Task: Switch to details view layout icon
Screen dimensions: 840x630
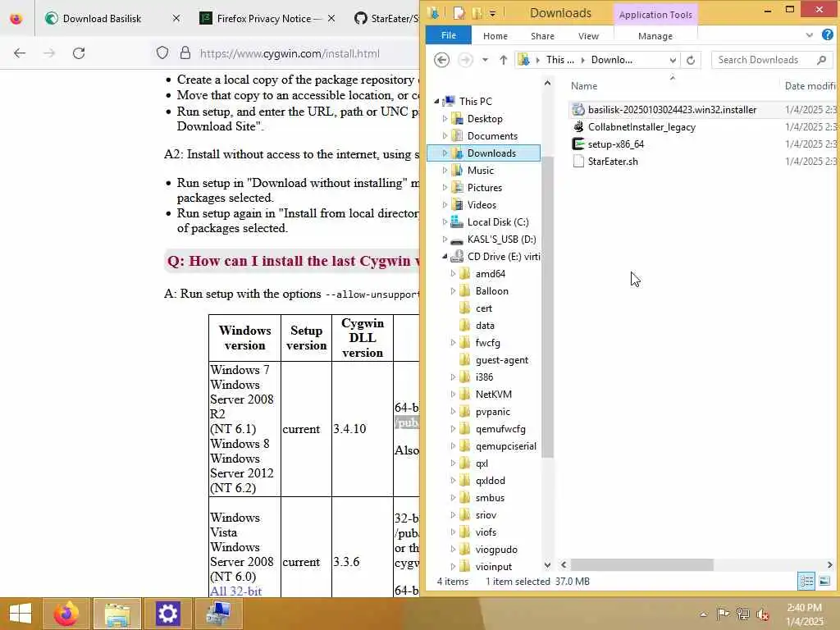Action: tap(806, 581)
